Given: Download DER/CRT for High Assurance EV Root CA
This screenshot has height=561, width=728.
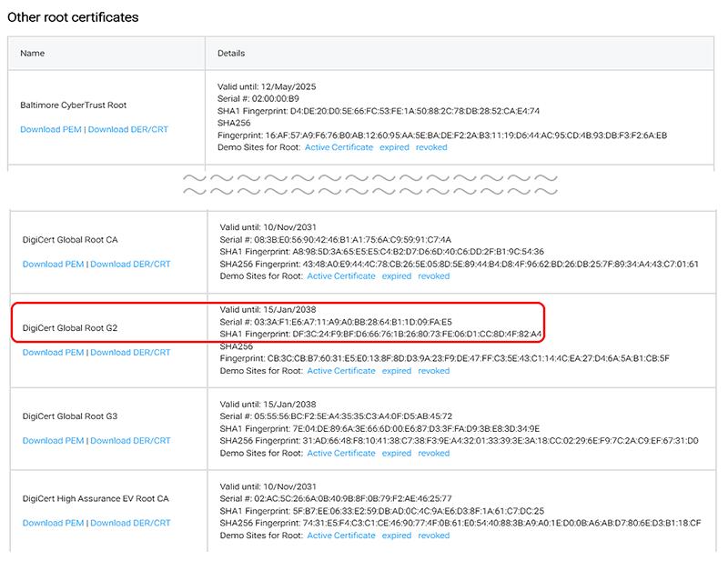Looking at the screenshot, I should [x=130, y=523].
